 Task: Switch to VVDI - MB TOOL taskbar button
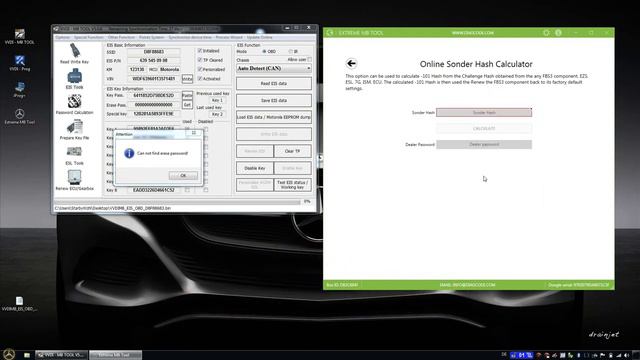click(x=61, y=355)
